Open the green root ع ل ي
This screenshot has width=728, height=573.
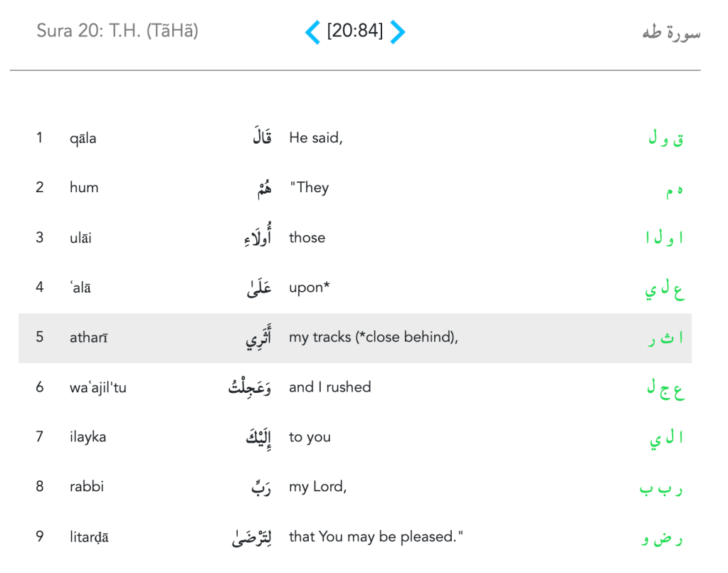pyautogui.click(x=666, y=289)
